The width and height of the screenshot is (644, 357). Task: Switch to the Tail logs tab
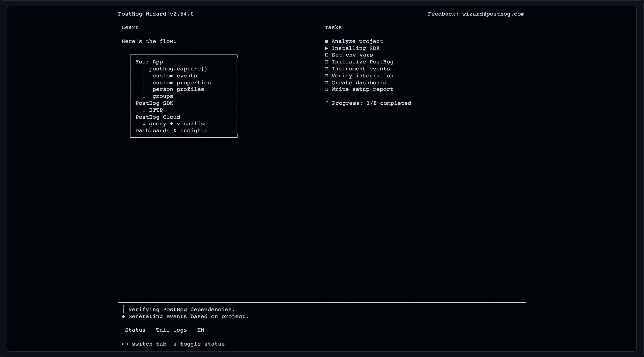171,330
